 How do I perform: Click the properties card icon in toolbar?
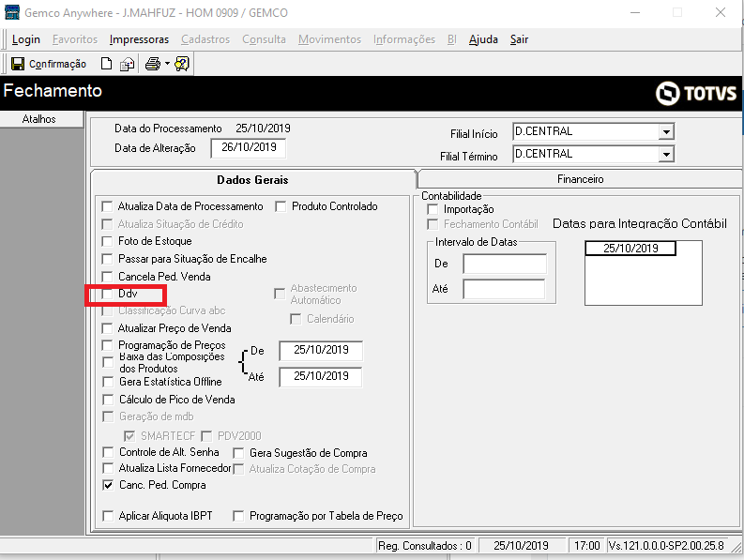pos(127,64)
